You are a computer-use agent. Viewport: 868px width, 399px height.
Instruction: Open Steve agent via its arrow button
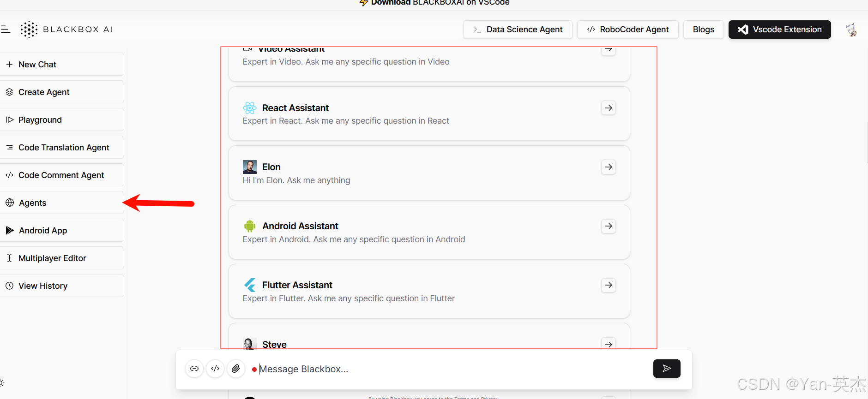click(x=609, y=344)
